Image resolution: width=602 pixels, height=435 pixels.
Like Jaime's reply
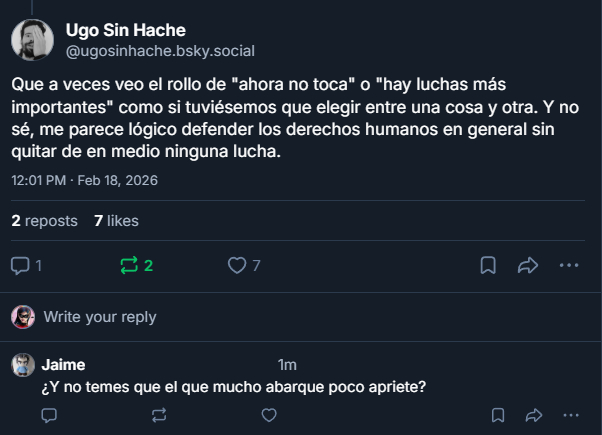(x=268, y=414)
